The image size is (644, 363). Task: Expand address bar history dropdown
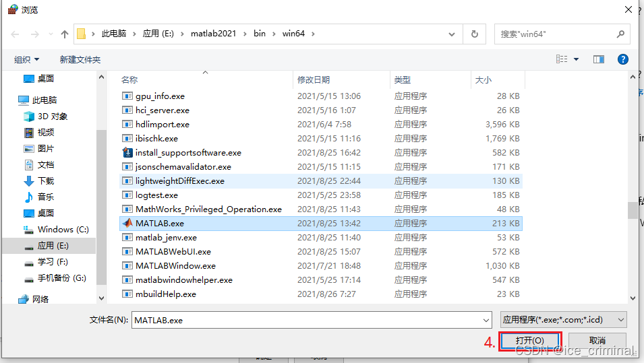452,34
